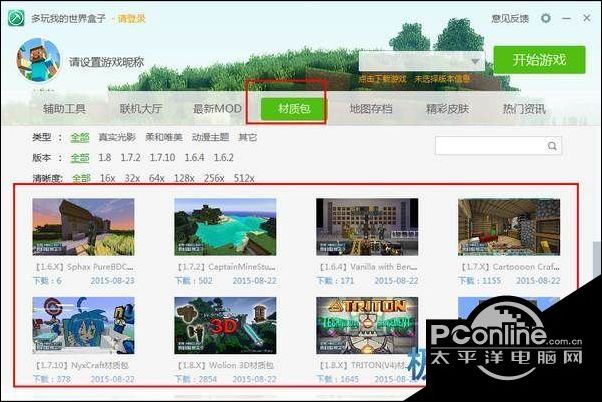
Task: Select the 真实光影 type filter
Action: pyautogui.click(x=117, y=137)
